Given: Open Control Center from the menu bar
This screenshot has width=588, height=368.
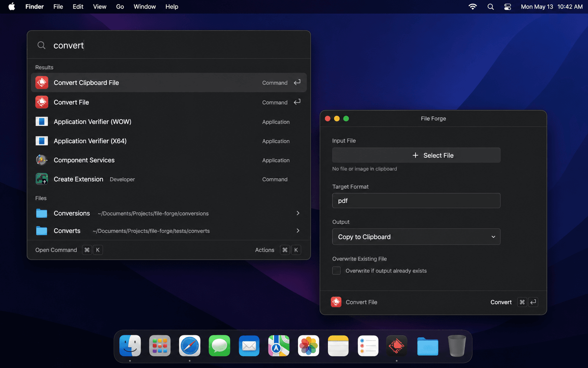Looking at the screenshot, I should point(508,7).
